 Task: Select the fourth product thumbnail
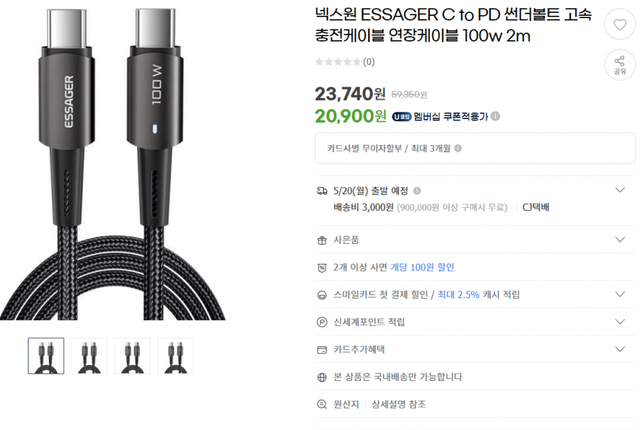[x=176, y=356]
